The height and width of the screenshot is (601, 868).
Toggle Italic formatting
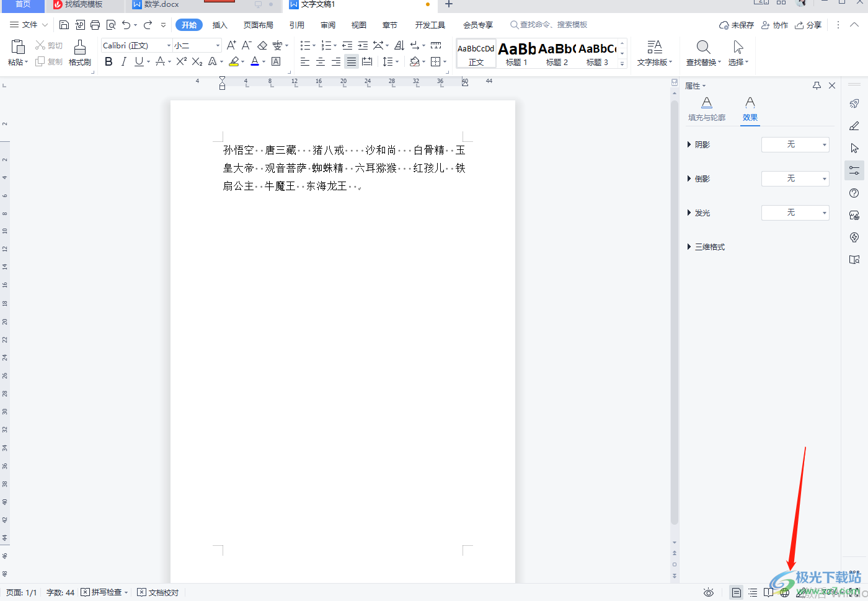(123, 61)
